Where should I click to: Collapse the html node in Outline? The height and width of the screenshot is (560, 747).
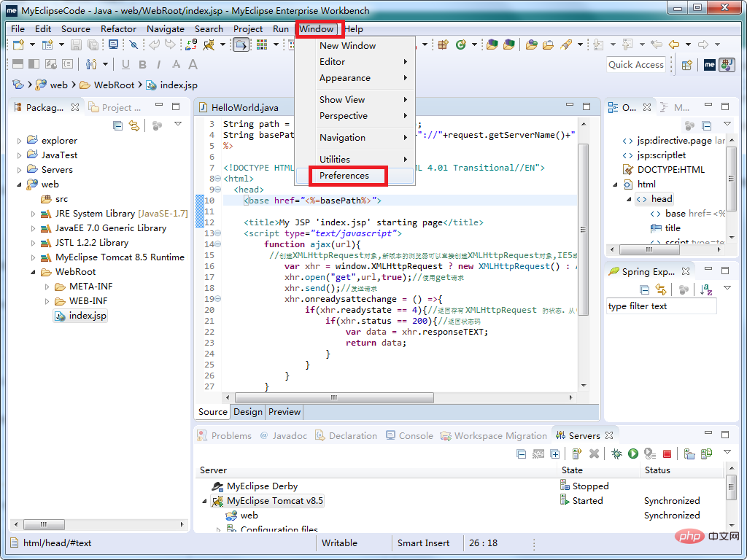point(615,184)
